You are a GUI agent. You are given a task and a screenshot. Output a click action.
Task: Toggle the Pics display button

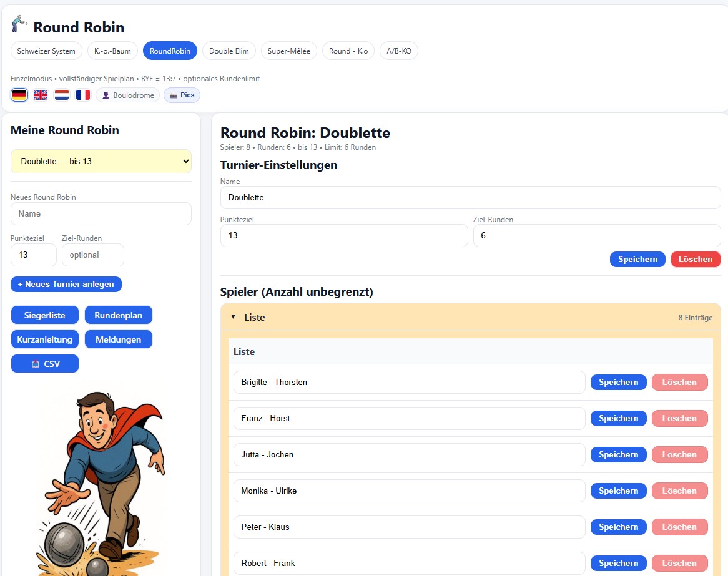coord(182,95)
